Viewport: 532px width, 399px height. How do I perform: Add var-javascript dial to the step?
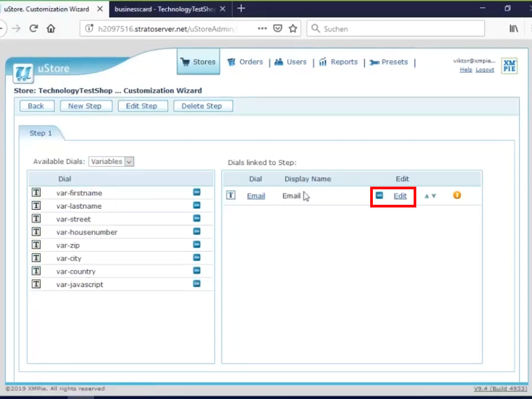click(x=197, y=284)
